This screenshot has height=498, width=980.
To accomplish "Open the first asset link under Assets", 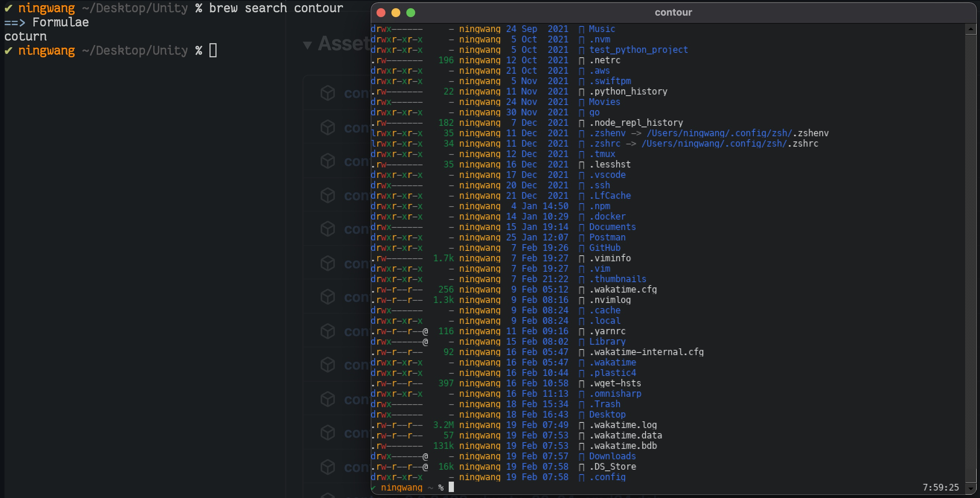I will tap(356, 93).
